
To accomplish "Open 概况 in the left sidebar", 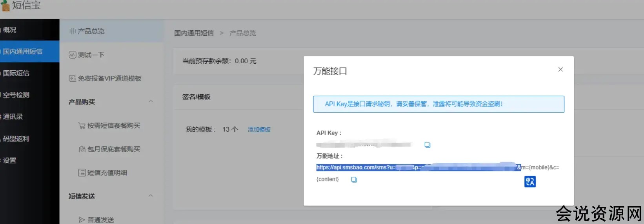I will [29, 30].
